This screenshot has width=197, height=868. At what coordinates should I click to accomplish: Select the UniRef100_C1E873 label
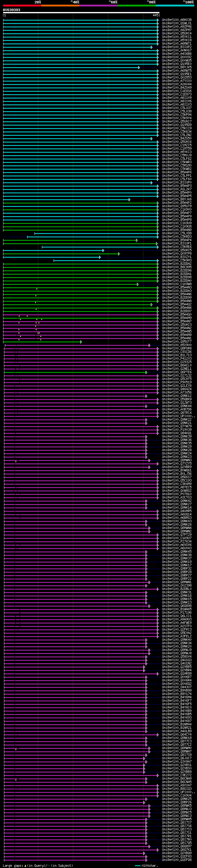click(x=177, y=94)
